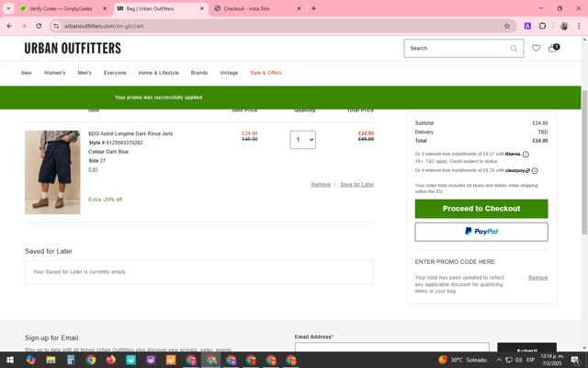The image size is (588, 368).
Task: Click the weather 30°C Soleado widget
Action: [x=462, y=360]
